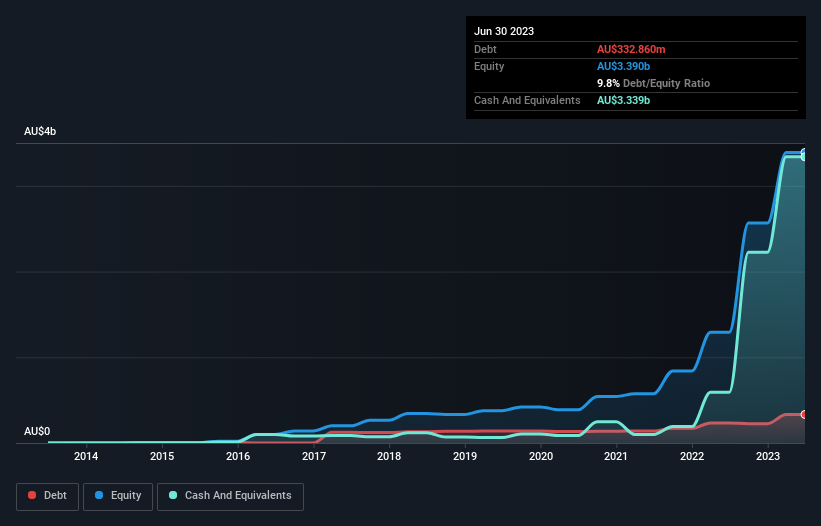Click the AU$4b axis label
Viewport: 821px width, 526px height.
click(40, 131)
